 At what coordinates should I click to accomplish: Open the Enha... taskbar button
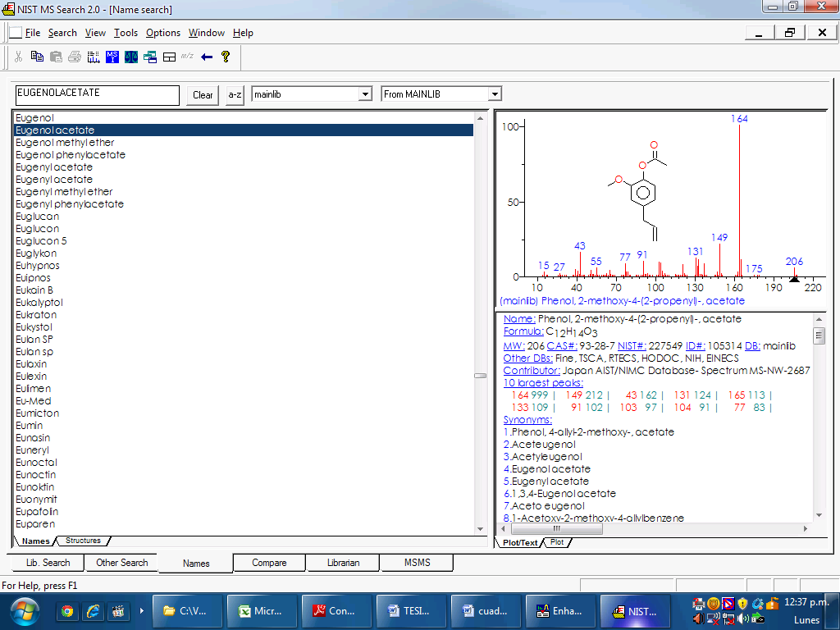coord(559,611)
